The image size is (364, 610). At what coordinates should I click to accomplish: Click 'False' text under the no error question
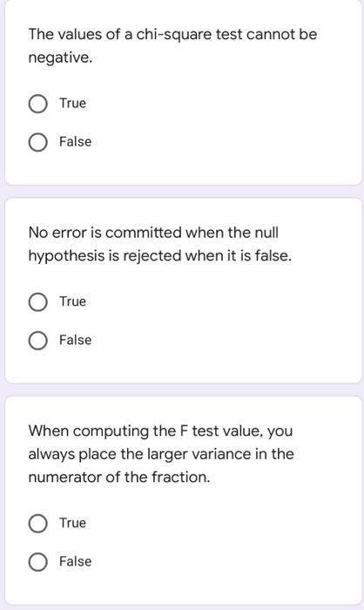76,340
